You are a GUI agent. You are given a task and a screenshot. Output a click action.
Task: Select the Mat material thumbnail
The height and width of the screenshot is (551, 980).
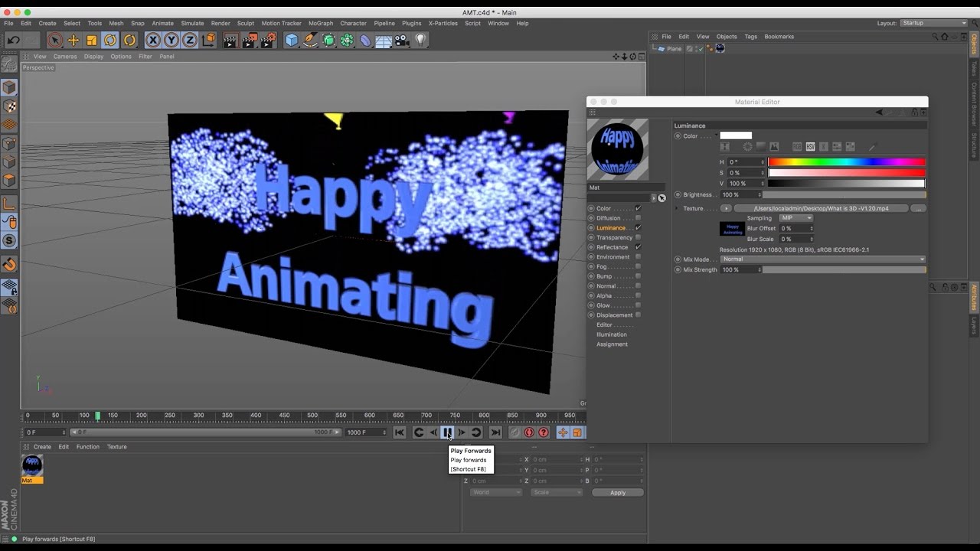coord(32,465)
